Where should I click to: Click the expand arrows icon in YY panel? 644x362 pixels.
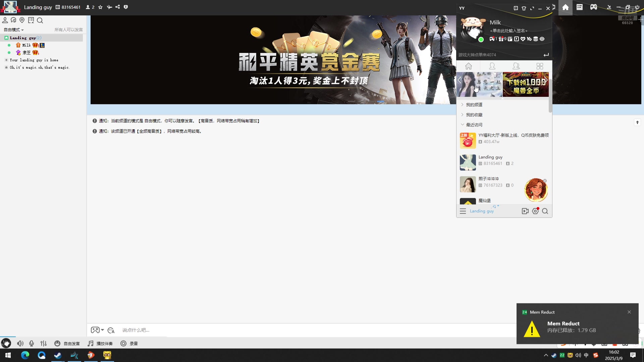[532, 8]
